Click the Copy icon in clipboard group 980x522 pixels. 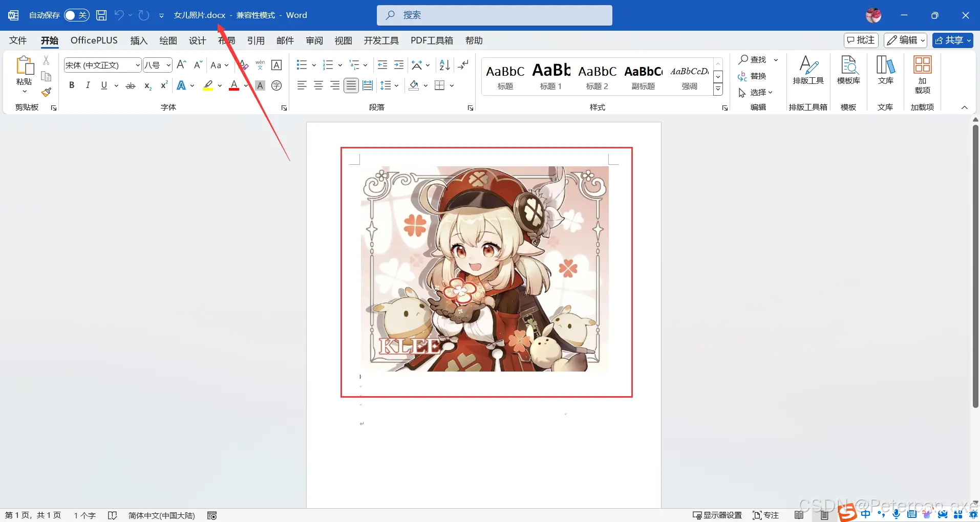pyautogui.click(x=46, y=76)
